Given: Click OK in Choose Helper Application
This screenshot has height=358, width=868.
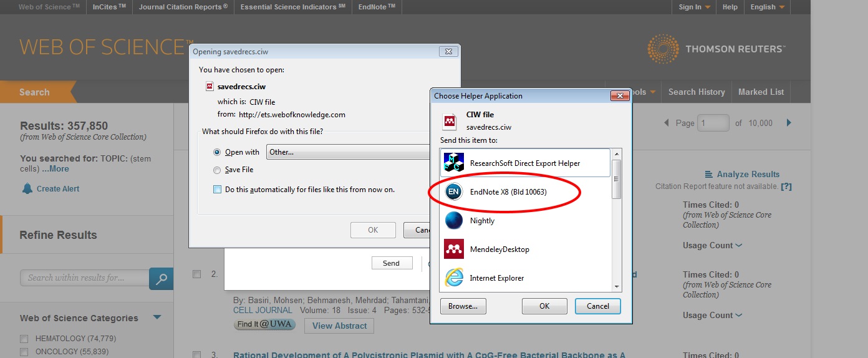Looking at the screenshot, I should (544, 306).
